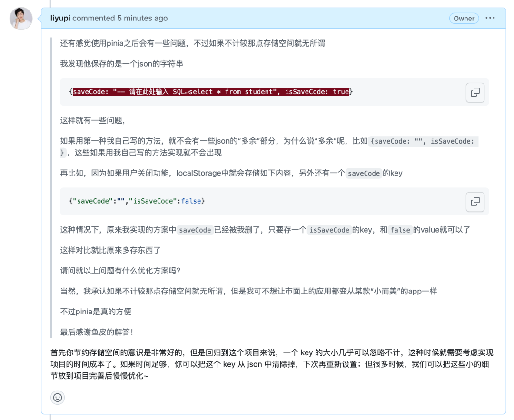Click the quoted line "不过pinia是真的方便"
Screen dimensions: 514x420
click(x=96, y=312)
